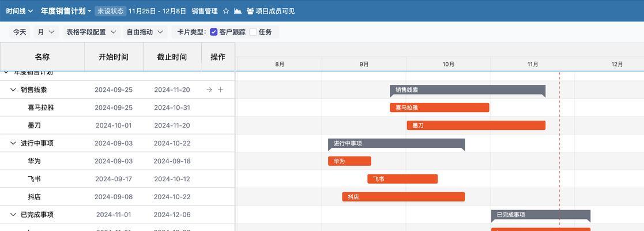The width and height of the screenshot is (644, 231).
Task: Select the orange 华为 gantt bar
Action: pyautogui.click(x=349, y=161)
